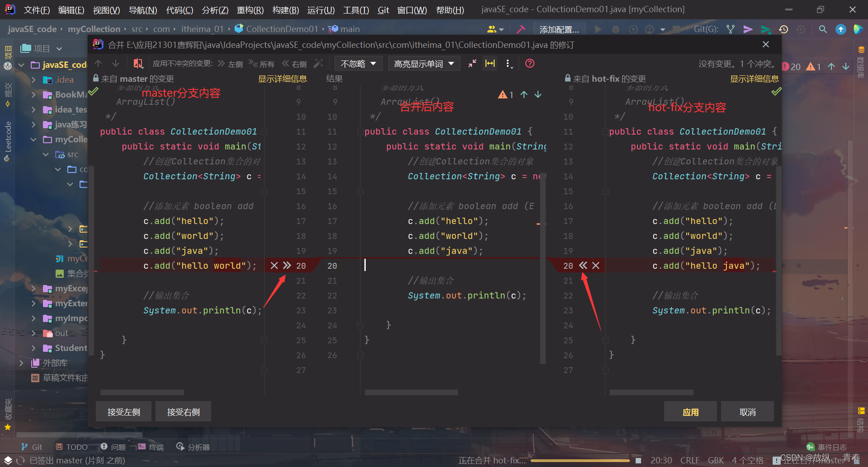868x467 pixels.
Task: Click the Git commit purple arrow icon
Action: click(x=748, y=29)
